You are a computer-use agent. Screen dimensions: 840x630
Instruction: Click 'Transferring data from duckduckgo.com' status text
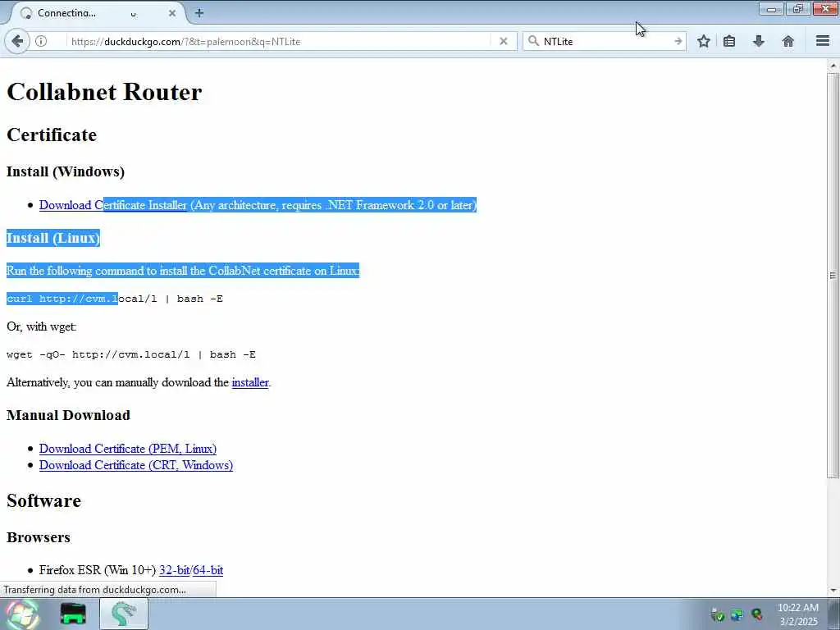click(95, 590)
